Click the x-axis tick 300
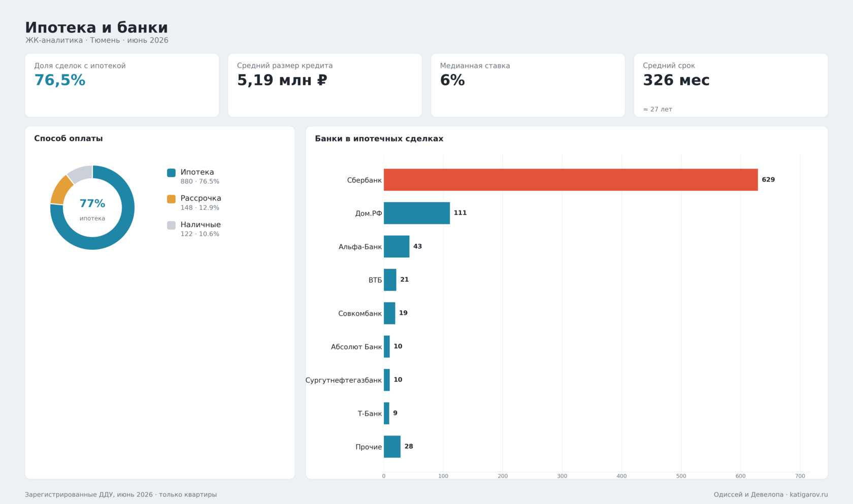The image size is (853, 504). 562,476
